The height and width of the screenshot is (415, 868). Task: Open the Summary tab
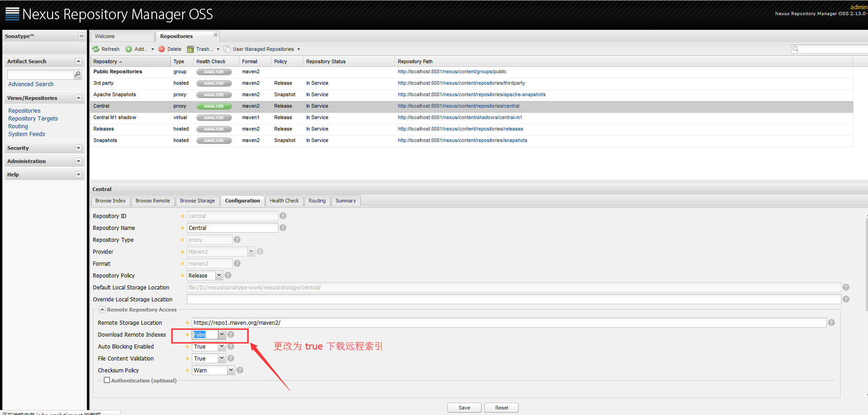click(x=346, y=201)
